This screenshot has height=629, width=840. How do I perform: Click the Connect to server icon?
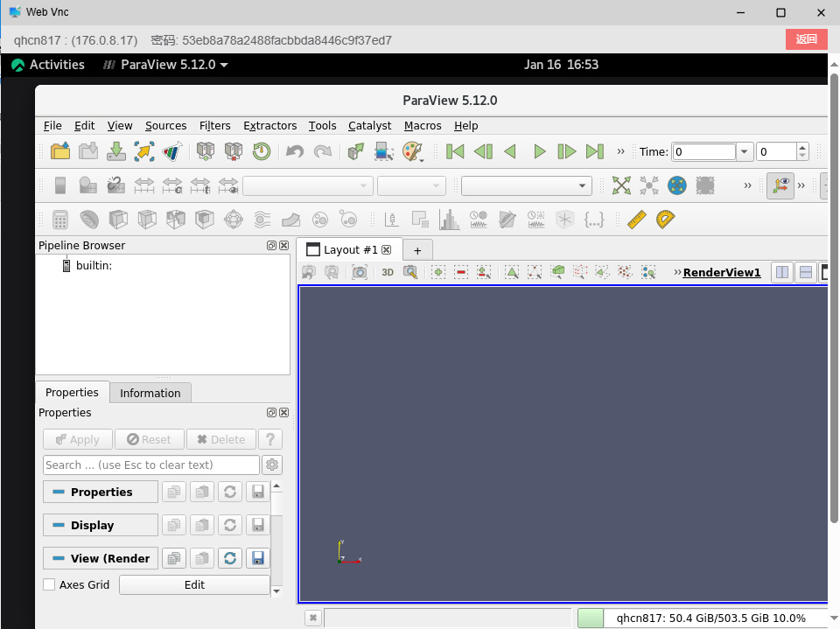(x=205, y=151)
